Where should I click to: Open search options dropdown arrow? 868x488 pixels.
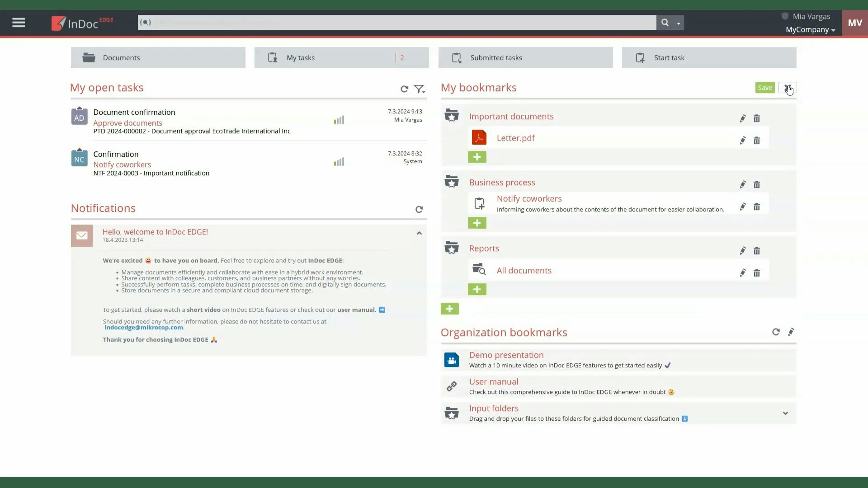point(678,23)
